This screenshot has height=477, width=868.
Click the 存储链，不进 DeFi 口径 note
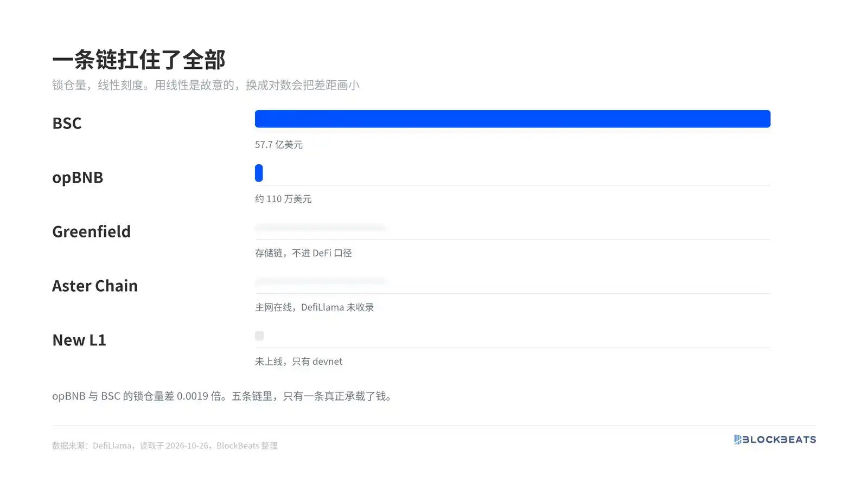tap(303, 253)
